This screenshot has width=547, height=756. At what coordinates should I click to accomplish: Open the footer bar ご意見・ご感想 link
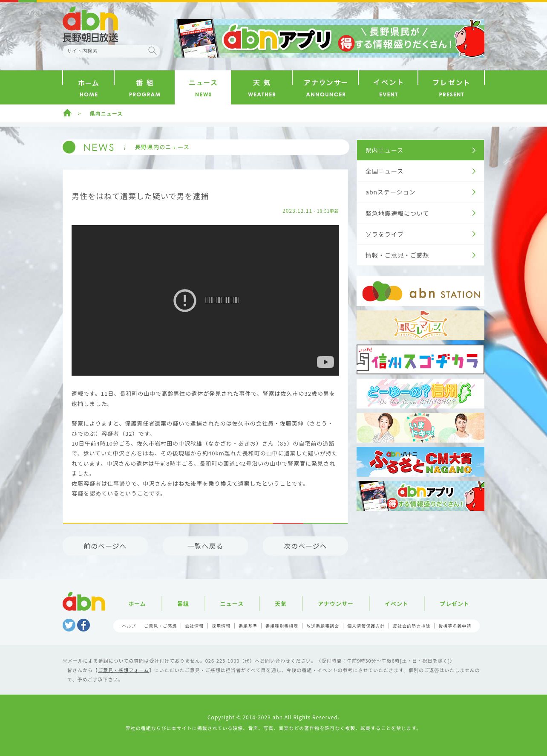(x=160, y=626)
